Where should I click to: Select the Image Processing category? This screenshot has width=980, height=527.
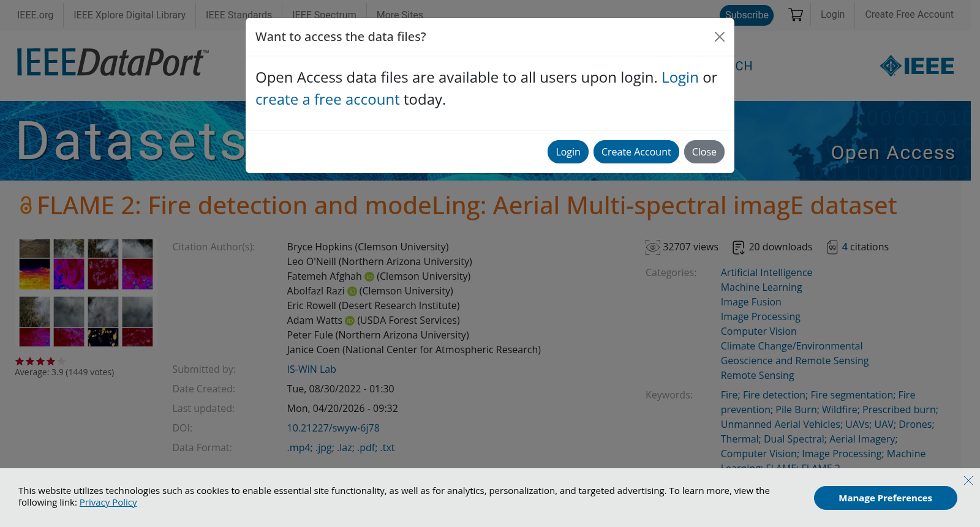tap(761, 317)
